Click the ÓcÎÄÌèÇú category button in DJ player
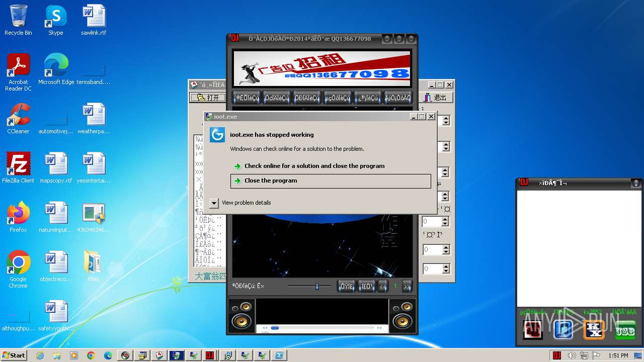 coord(277,98)
